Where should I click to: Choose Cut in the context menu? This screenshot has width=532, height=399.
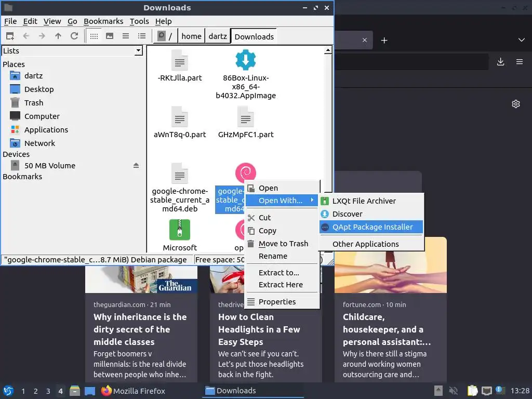(282, 218)
